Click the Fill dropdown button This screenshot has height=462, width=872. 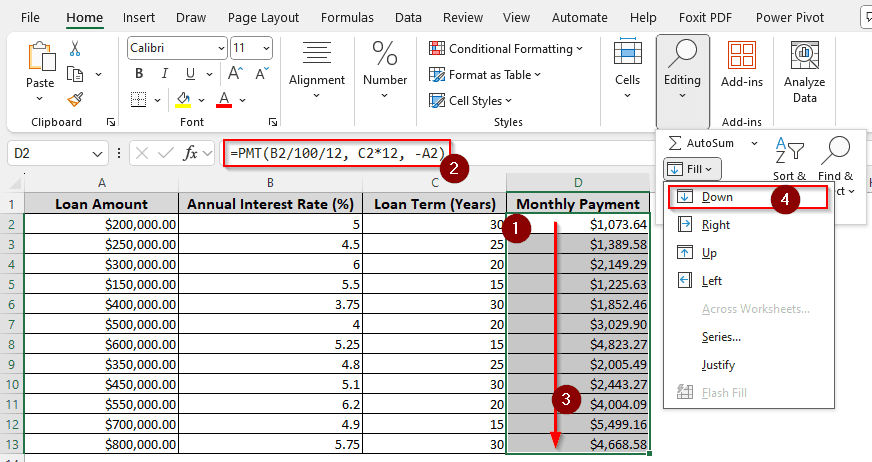tap(692, 169)
